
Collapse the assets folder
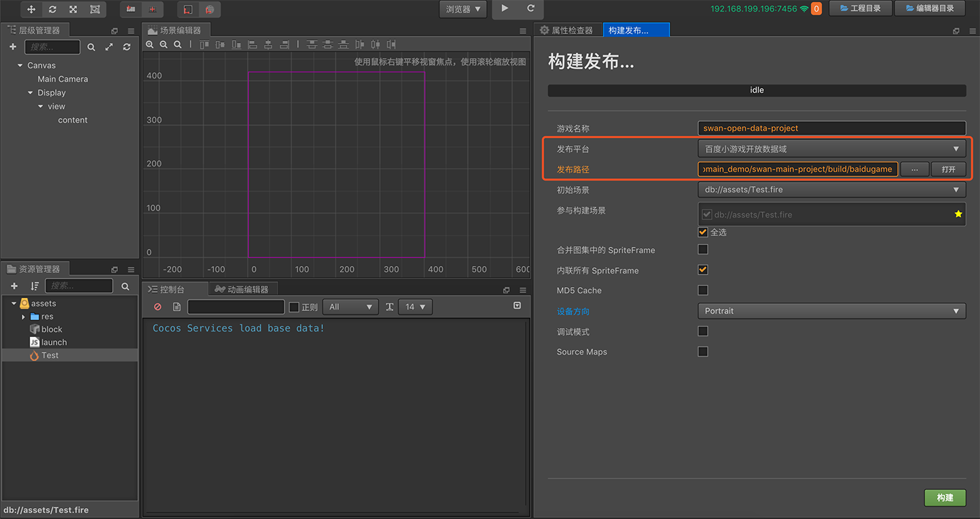pyautogui.click(x=14, y=303)
